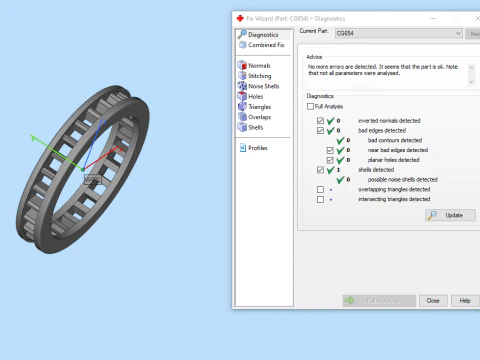The image size is (480, 360).
Task: Click the 'shells detected' label
Action: pos(376,170)
